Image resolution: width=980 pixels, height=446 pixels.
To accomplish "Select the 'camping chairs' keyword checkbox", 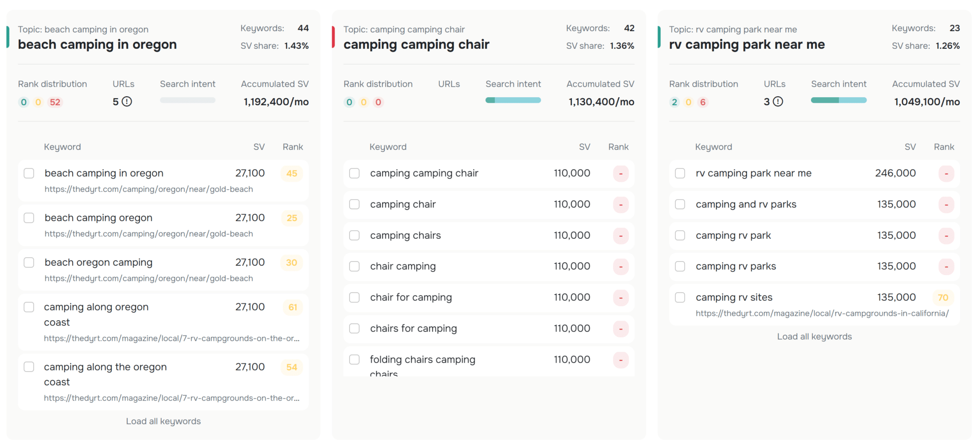I will 355,235.
